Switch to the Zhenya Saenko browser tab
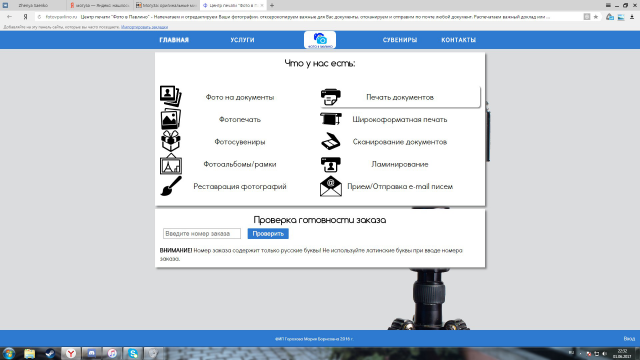Image resolution: width=640 pixels, height=360 pixels. 33,5
